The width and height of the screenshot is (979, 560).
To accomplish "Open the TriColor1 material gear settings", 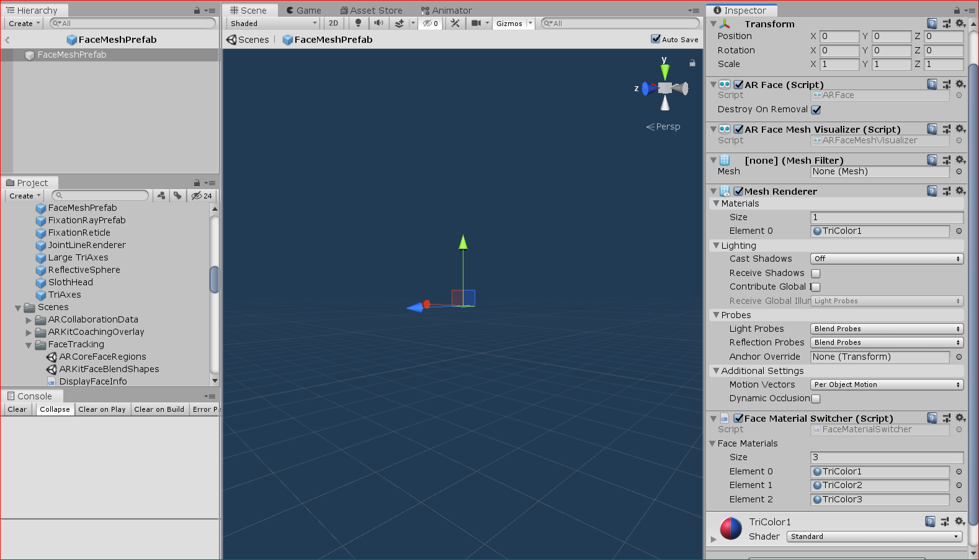I will [960, 522].
